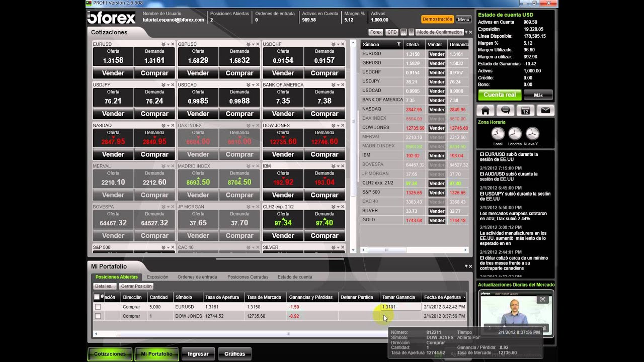Click the Detalles... button
Image resolution: width=644 pixels, height=362 pixels.
[x=105, y=286]
